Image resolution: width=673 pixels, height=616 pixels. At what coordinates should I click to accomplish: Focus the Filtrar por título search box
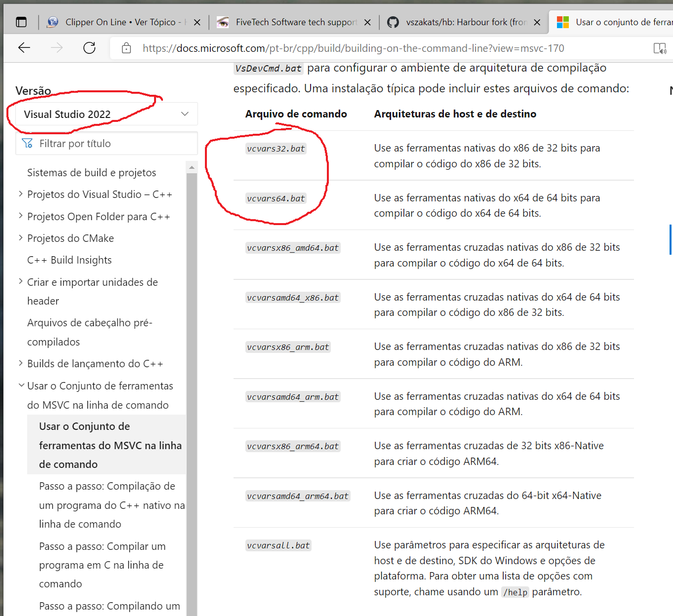point(107,143)
